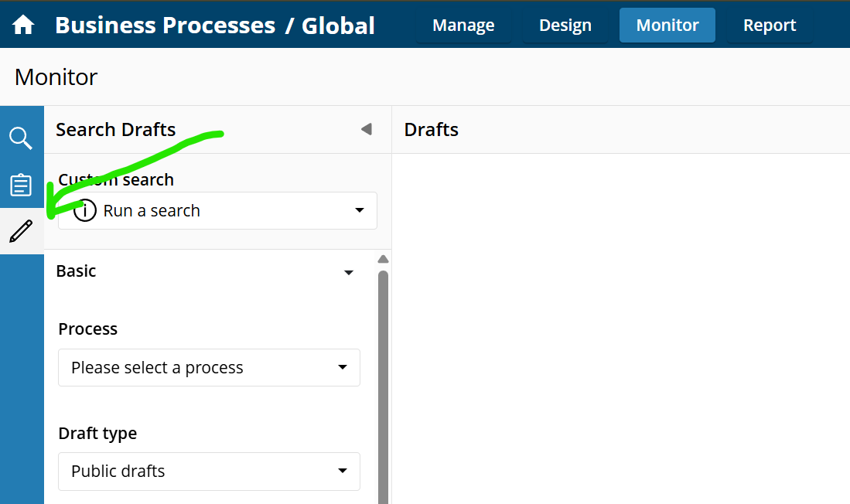Click the Global breadcrumb link
Screen dimensions: 850x504
338,26
